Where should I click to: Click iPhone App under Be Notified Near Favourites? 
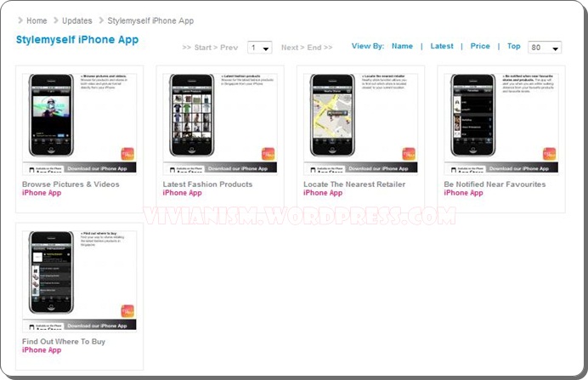pyautogui.click(x=463, y=193)
